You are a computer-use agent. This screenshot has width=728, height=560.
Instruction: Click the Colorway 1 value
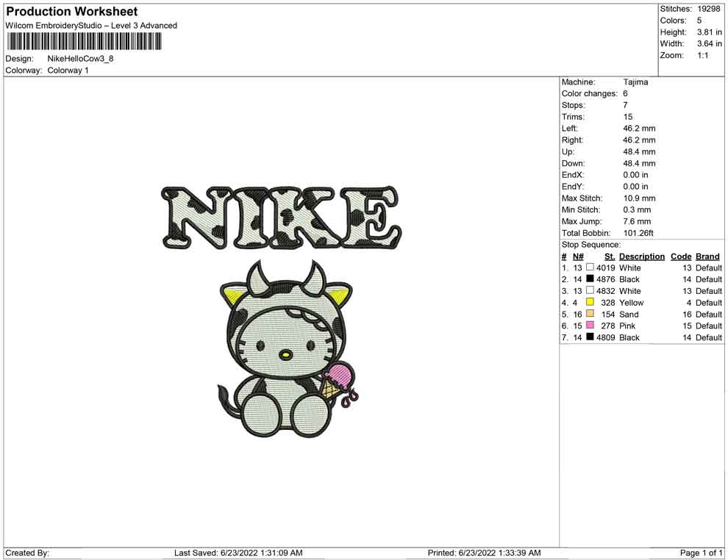(x=68, y=71)
